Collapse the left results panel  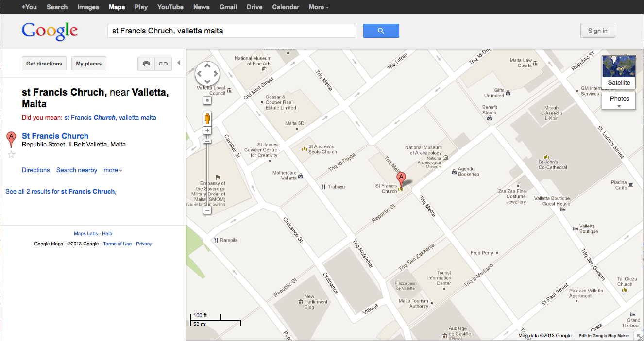tap(179, 63)
